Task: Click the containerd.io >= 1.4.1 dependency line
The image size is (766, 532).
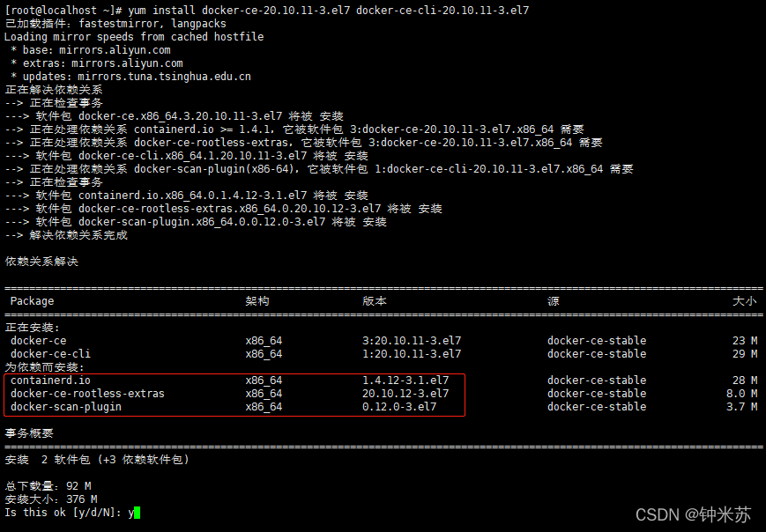Action: point(294,129)
